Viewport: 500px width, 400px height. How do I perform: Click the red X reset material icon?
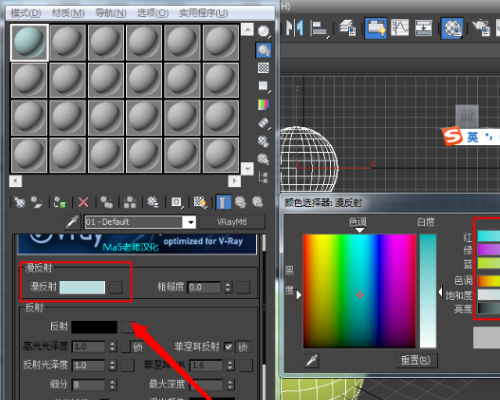(x=83, y=202)
